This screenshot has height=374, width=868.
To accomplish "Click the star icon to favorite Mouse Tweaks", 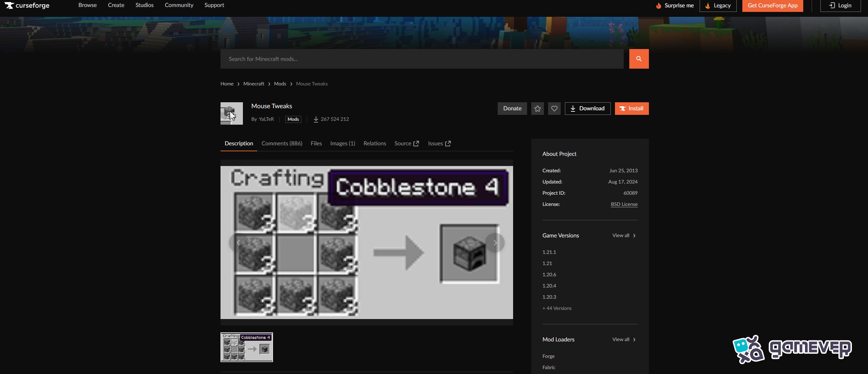I will [x=538, y=109].
